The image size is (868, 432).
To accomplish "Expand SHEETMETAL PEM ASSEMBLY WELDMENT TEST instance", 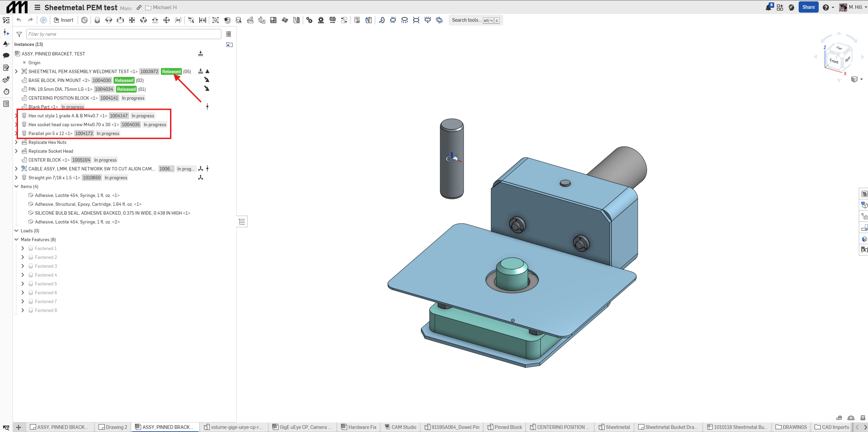I will (x=16, y=71).
